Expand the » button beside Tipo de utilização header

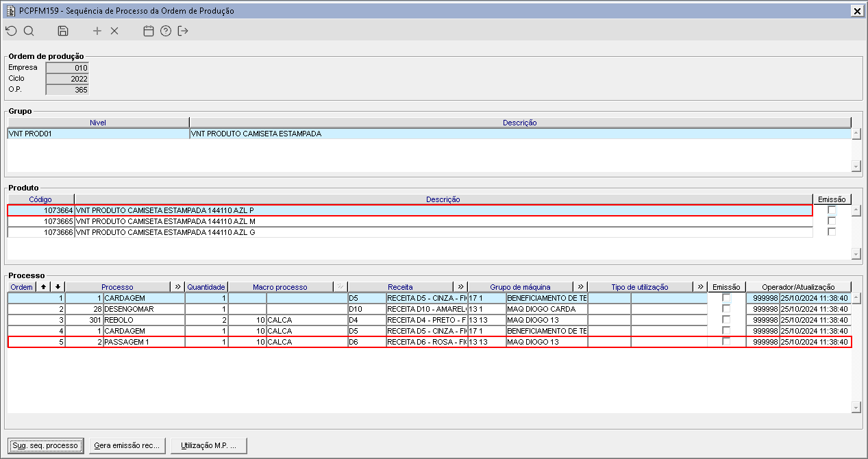pyautogui.click(x=700, y=287)
